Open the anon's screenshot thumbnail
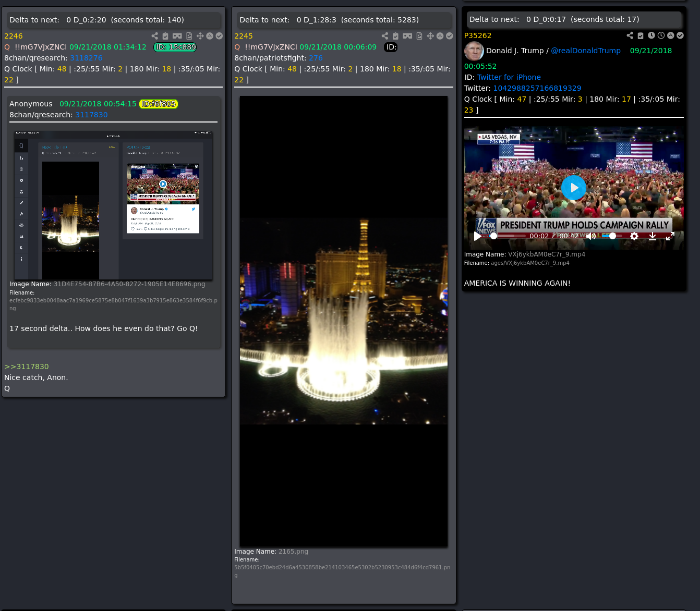This screenshot has height=611, width=700. click(113, 205)
